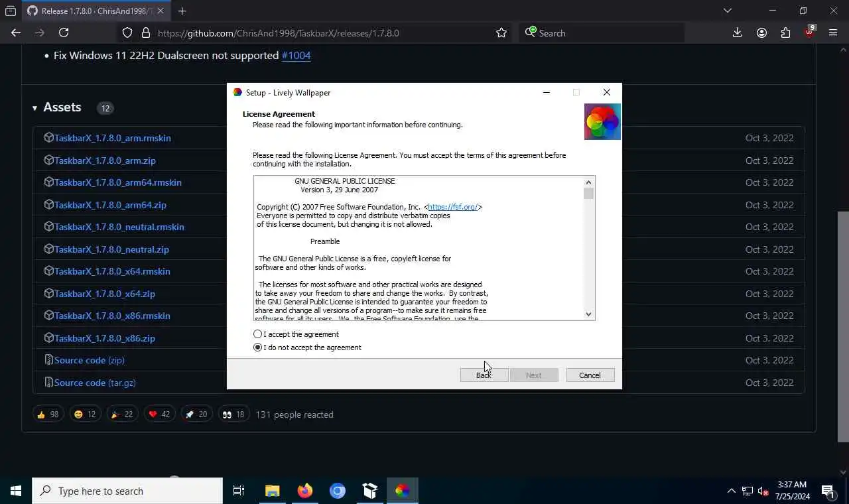Select 'I accept the agreement' radio button

[257, 334]
